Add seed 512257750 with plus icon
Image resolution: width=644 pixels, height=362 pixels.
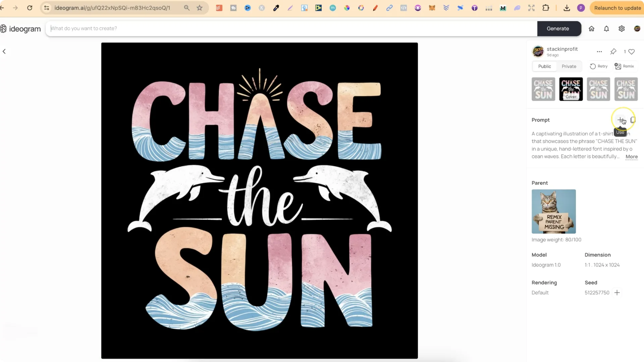(x=617, y=293)
